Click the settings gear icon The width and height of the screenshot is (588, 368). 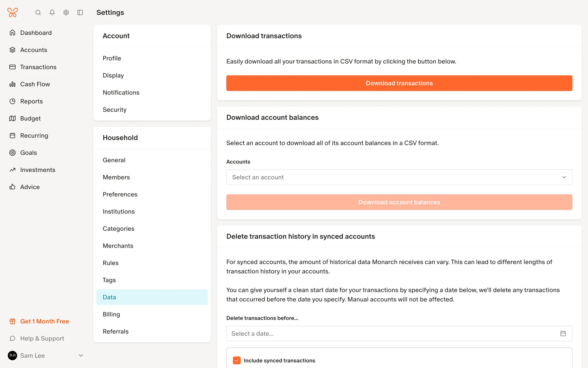(x=66, y=13)
